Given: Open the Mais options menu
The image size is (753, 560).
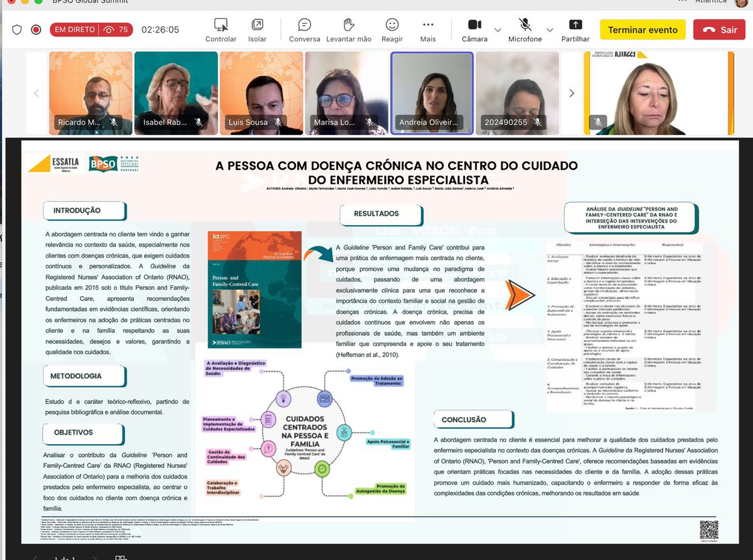Looking at the screenshot, I should [x=428, y=30].
